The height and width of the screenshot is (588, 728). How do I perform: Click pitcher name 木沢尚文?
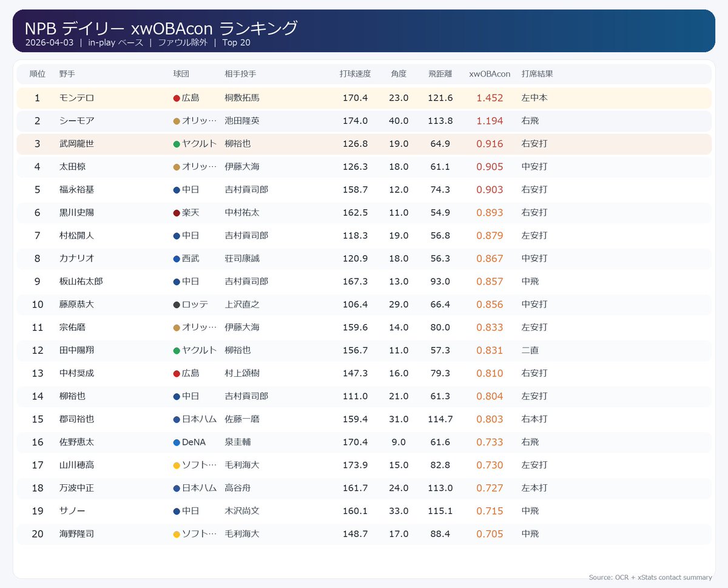point(242,511)
